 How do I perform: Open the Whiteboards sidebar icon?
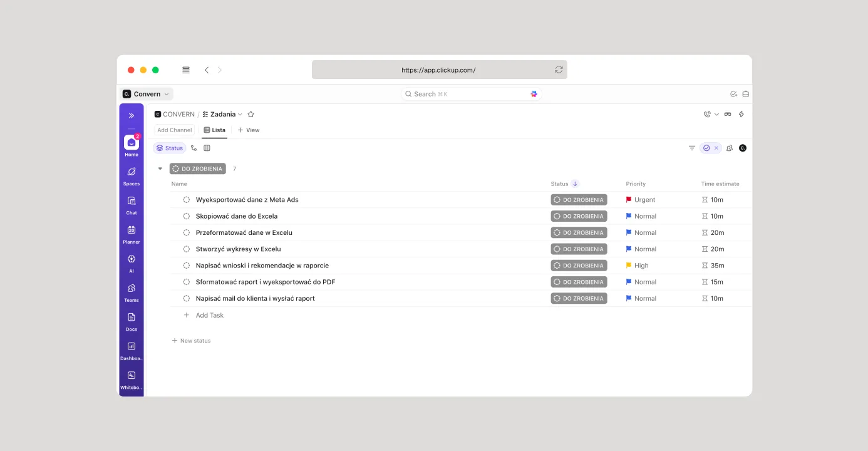tap(132, 376)
